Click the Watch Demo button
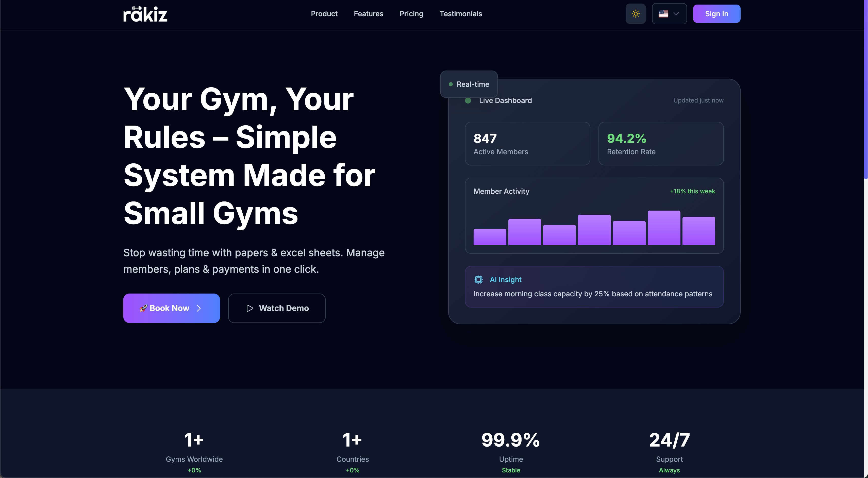Screen dimensions: 868x478 click(x=277, y=308)
